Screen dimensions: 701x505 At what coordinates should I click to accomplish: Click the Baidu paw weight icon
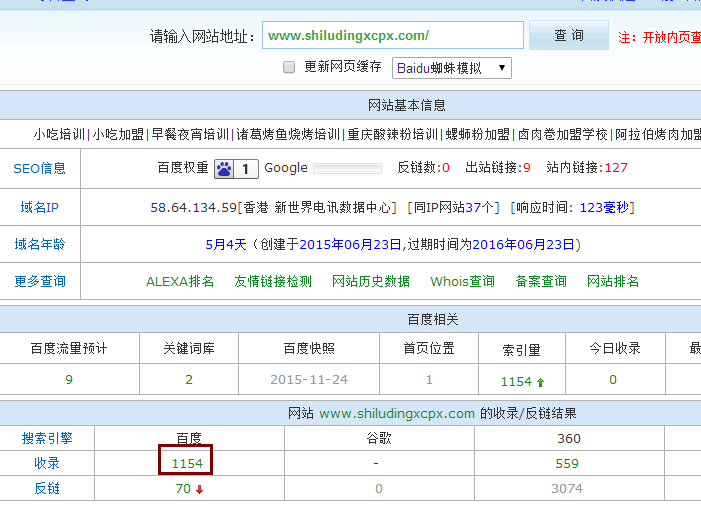(x=225, y=168)
